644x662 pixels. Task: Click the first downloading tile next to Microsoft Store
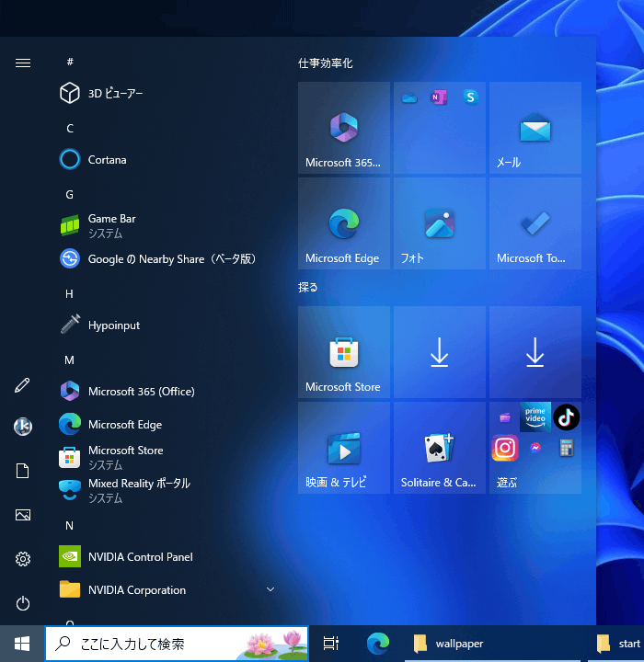tap(440, 352)
